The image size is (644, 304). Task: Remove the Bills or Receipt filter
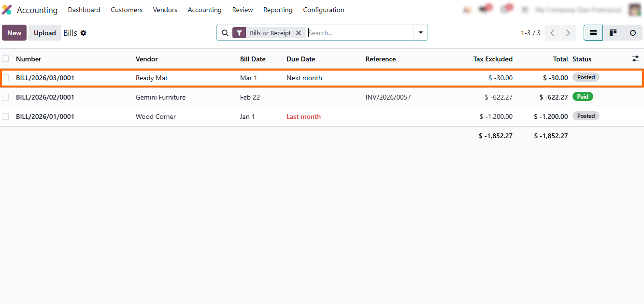(299, 33)
